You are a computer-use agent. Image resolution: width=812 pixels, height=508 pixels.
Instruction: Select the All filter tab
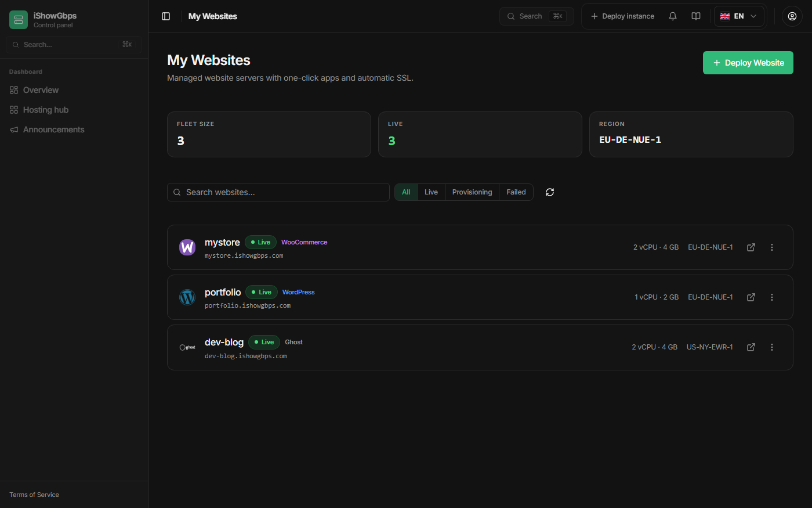tap(406, 192)
